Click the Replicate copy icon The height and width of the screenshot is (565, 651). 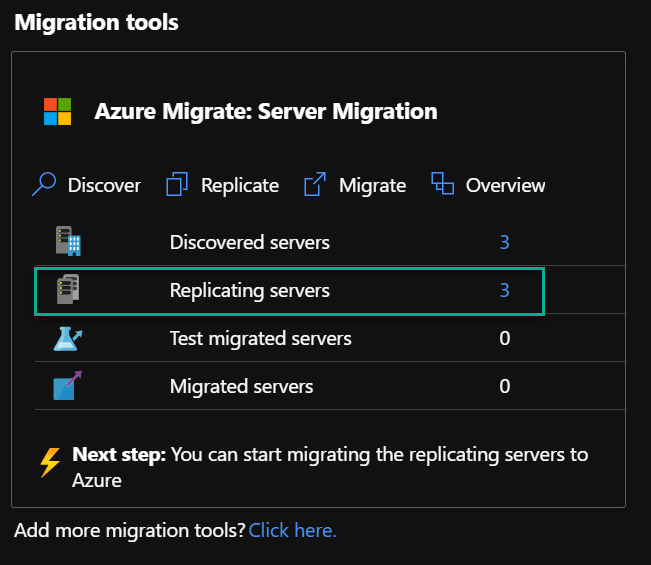177,184
